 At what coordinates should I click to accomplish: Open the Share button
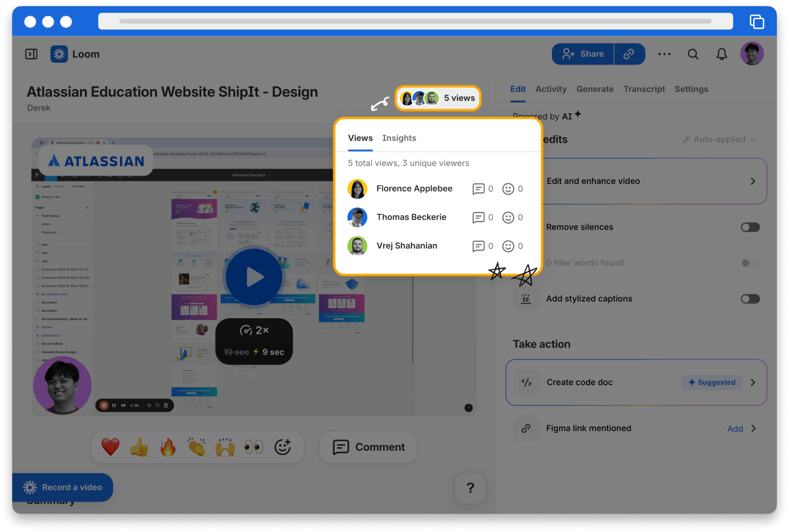583,54
